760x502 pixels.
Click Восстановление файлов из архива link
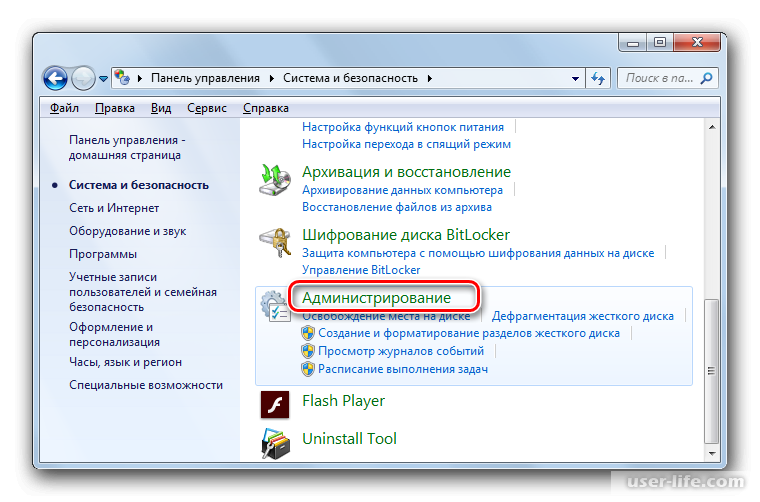397,207
